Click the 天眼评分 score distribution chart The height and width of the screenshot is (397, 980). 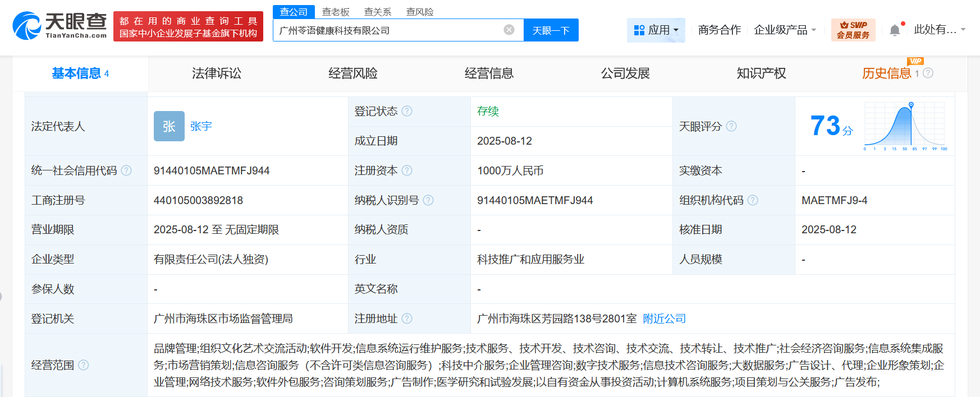coord(905,126)
